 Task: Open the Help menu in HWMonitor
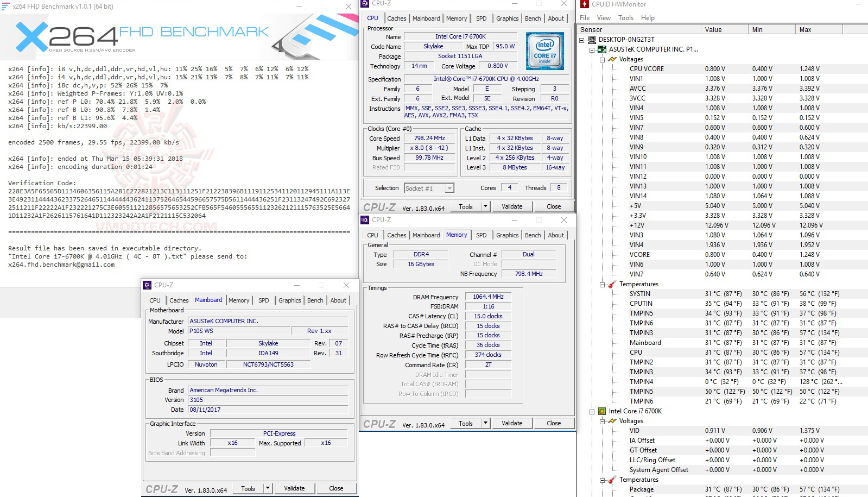[x=648, y=18]
